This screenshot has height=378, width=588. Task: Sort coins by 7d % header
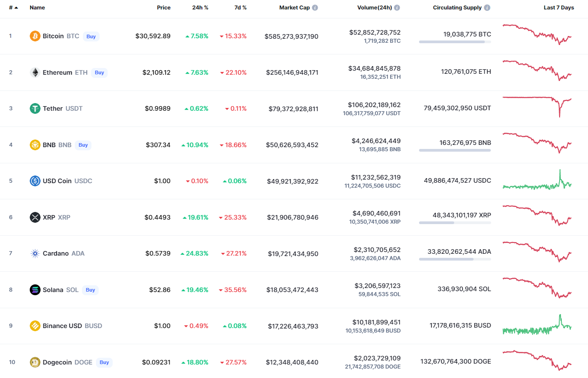pos(240,8)
